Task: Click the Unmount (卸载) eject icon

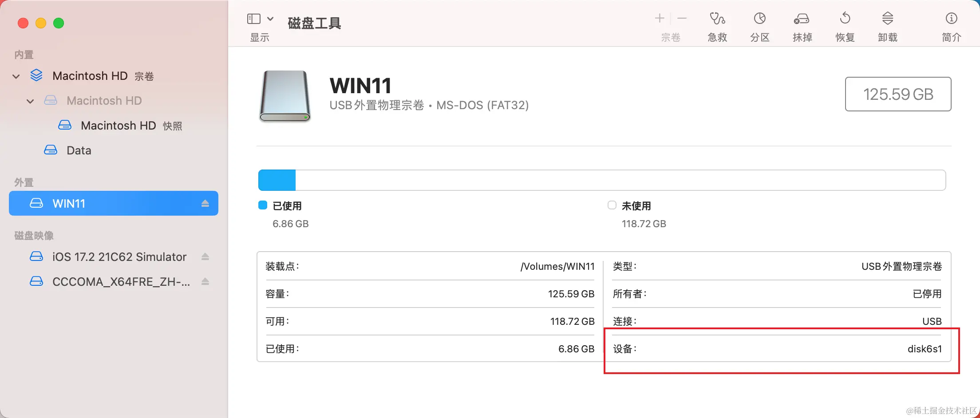Action: point(888,19)
